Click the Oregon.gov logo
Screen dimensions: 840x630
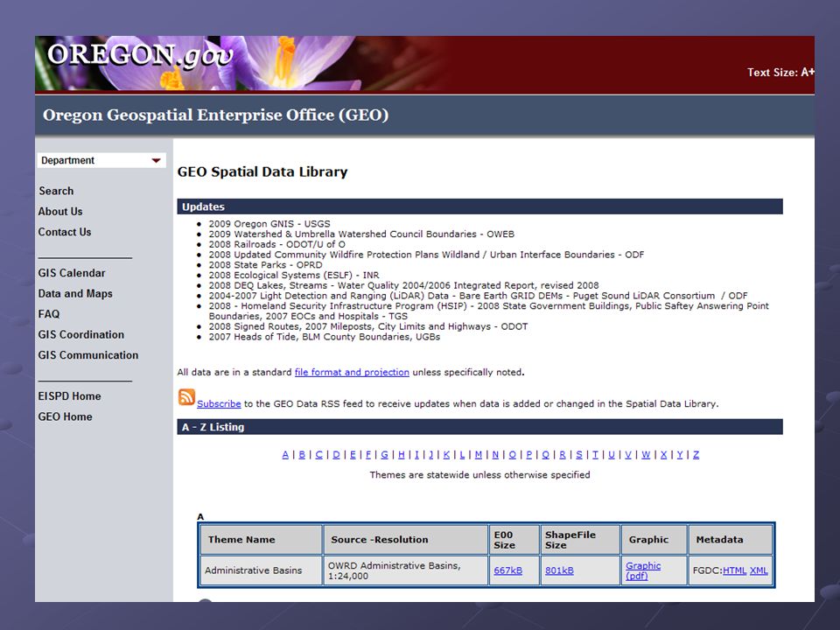coord(140,56)
